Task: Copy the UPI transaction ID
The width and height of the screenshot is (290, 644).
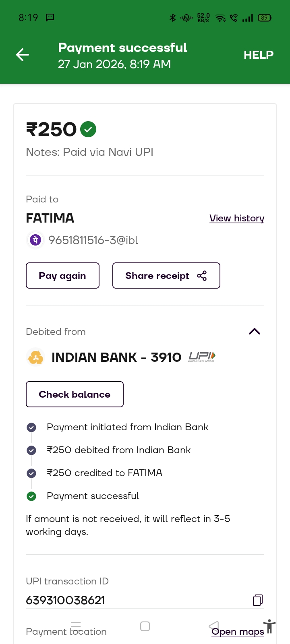Action: click(x=257, y=600)
